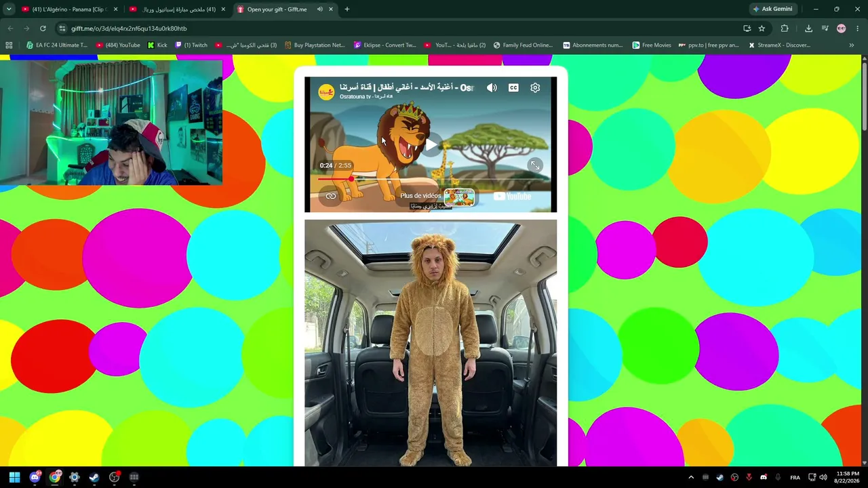The height and width of the screenshot is (488, 868).
Task: Open Google Chrome from the taskbar
Action: 54,477
